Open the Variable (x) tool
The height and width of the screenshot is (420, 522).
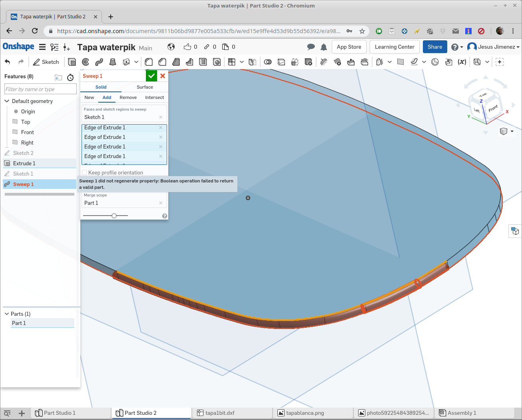pyautogui.click(x=462, y=62)
